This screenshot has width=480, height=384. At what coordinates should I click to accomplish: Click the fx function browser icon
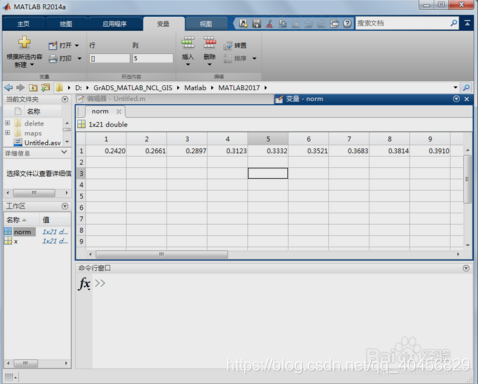[84, 284]
